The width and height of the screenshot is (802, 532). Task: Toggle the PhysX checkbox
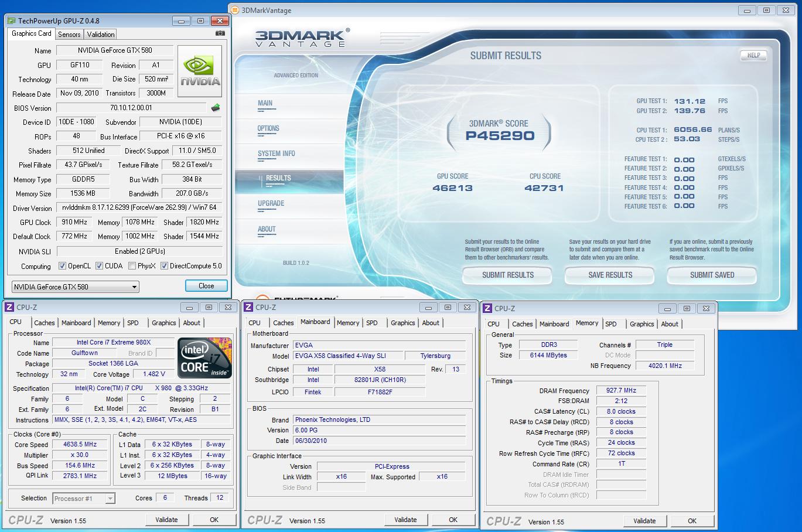tap(132, 266)
